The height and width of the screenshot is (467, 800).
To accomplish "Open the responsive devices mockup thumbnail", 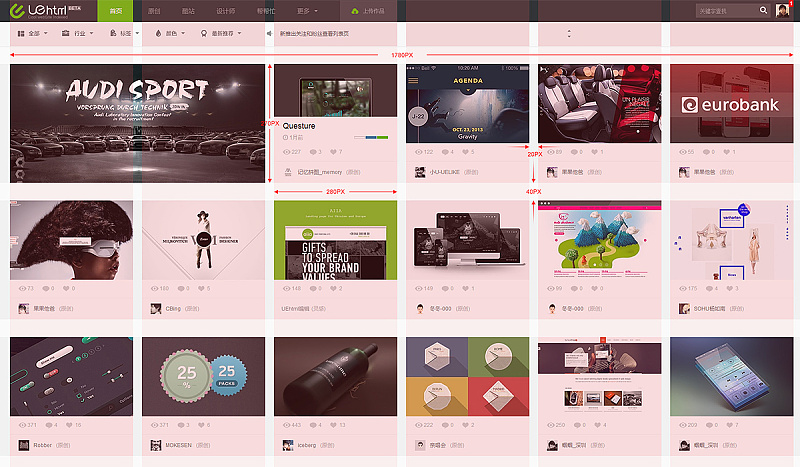I will click(467, 240).
